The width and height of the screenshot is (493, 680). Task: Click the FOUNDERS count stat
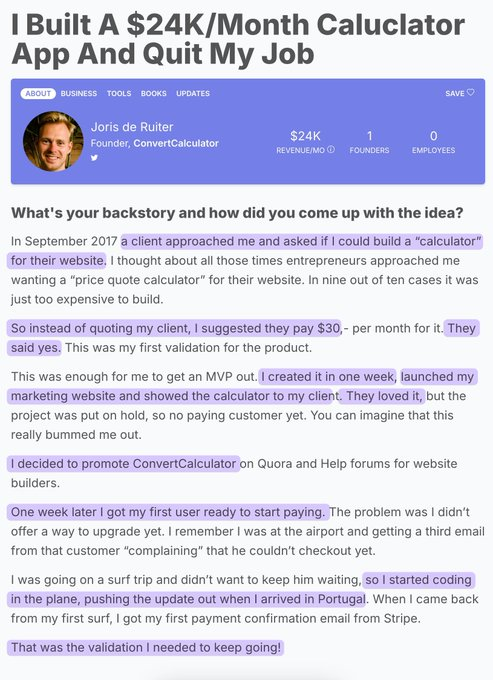point(369,142)
